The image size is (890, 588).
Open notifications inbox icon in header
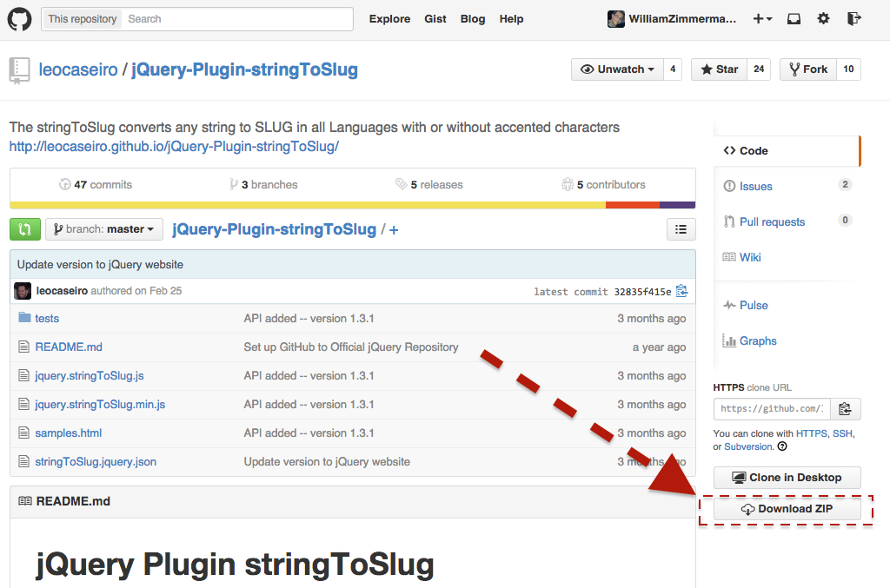click(794, 19)
